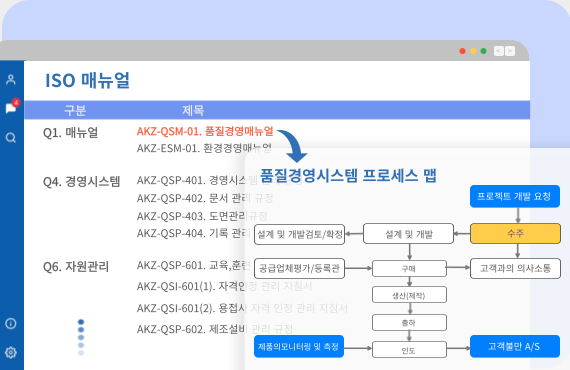Select Q1. 매뉴얼 category

71,132
